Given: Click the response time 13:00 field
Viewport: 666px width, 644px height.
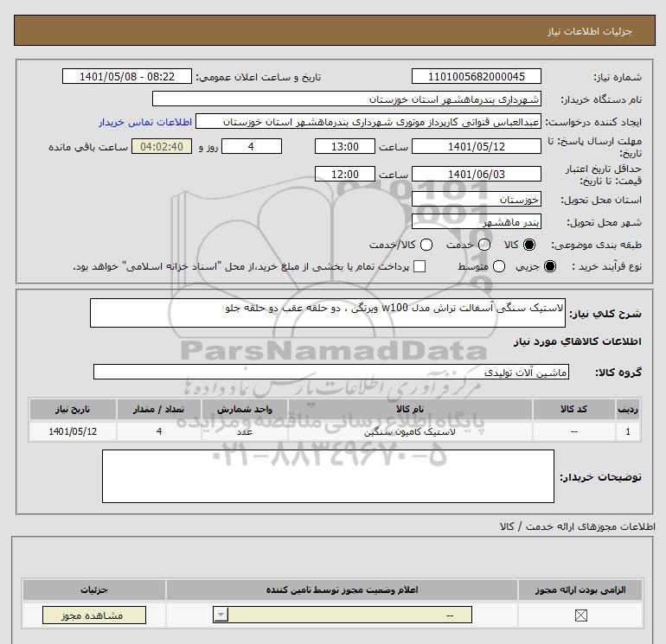Looking at the screenshot, I should click(x=345, y=146).
